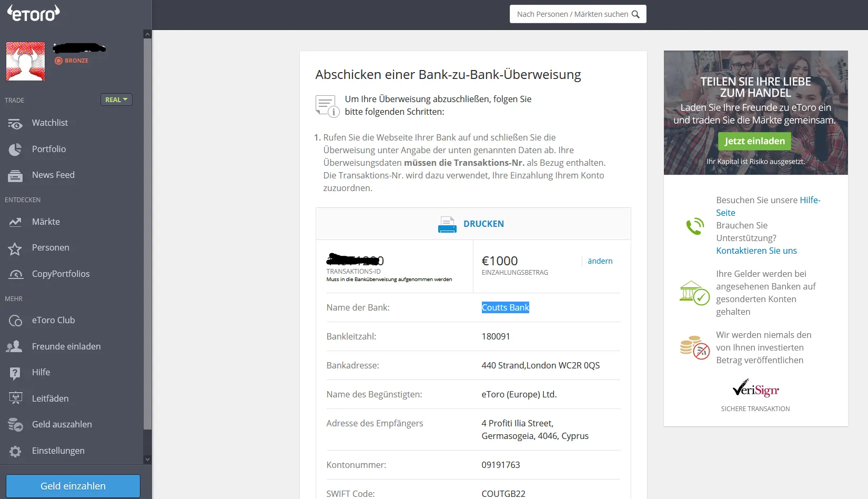
Task: Click ändern to change deposit amount
Action: point(600,261)
